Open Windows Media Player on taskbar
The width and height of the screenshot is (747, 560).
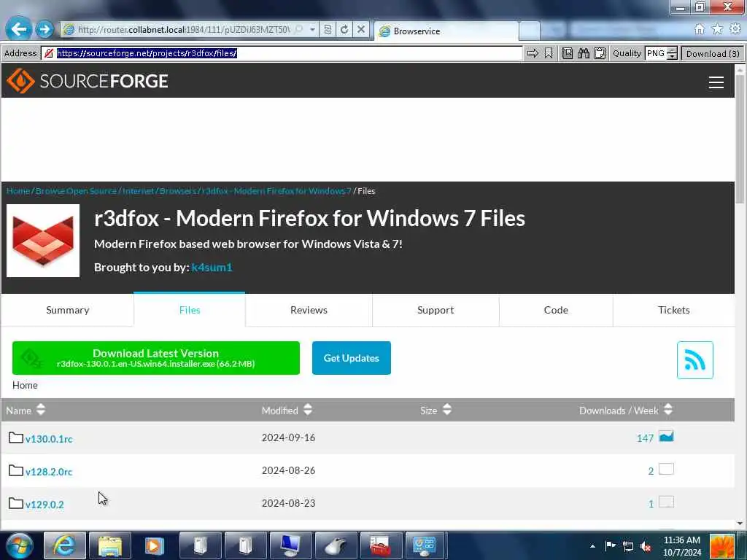point(154,545)
